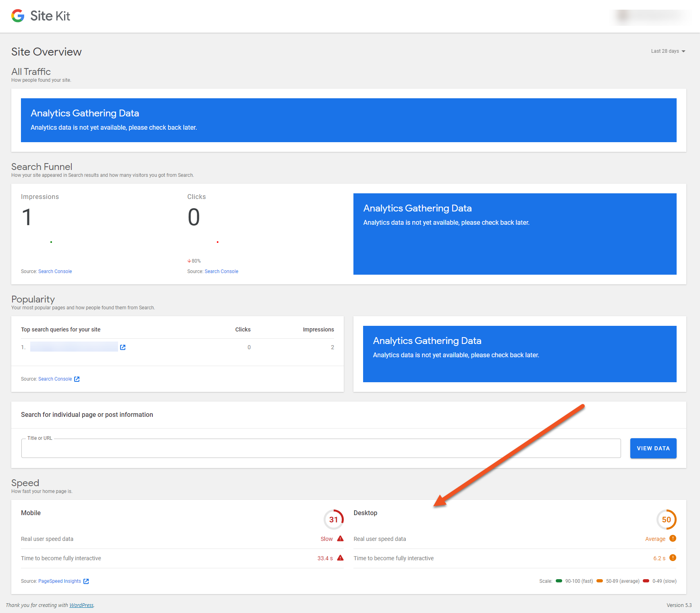Image resolution: width=700 pixels, height=613 pixels.
Task: Open the first top search query entry
Action: 74,347
